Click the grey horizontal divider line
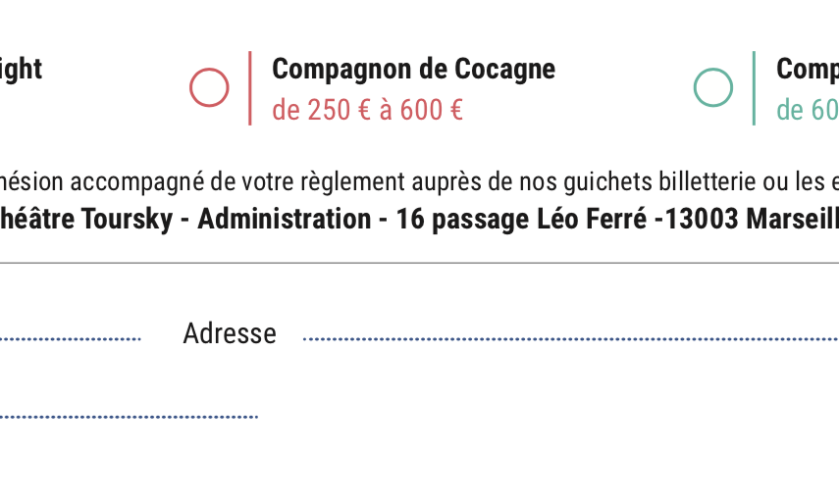839x504 pixels. [420, 263]
